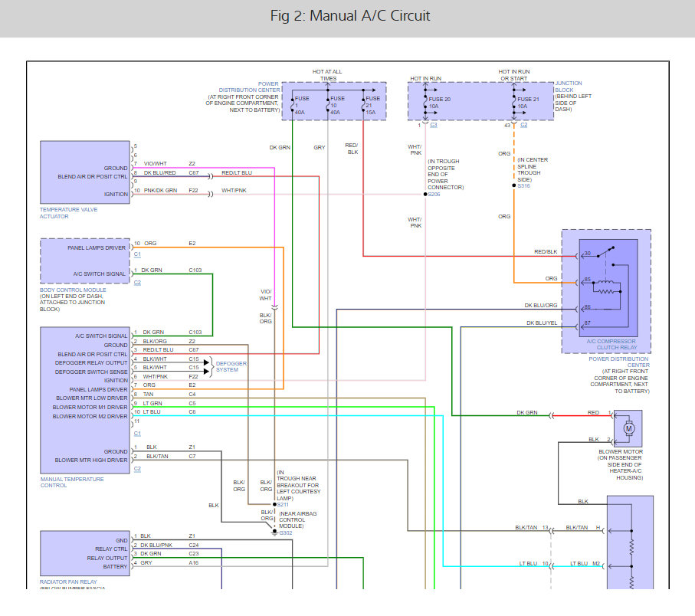Image resolution: width=695 pixels, height=616 pixels.
Task: Click the PNK/DK GRN wire label
Action: (x=160, y=191)
